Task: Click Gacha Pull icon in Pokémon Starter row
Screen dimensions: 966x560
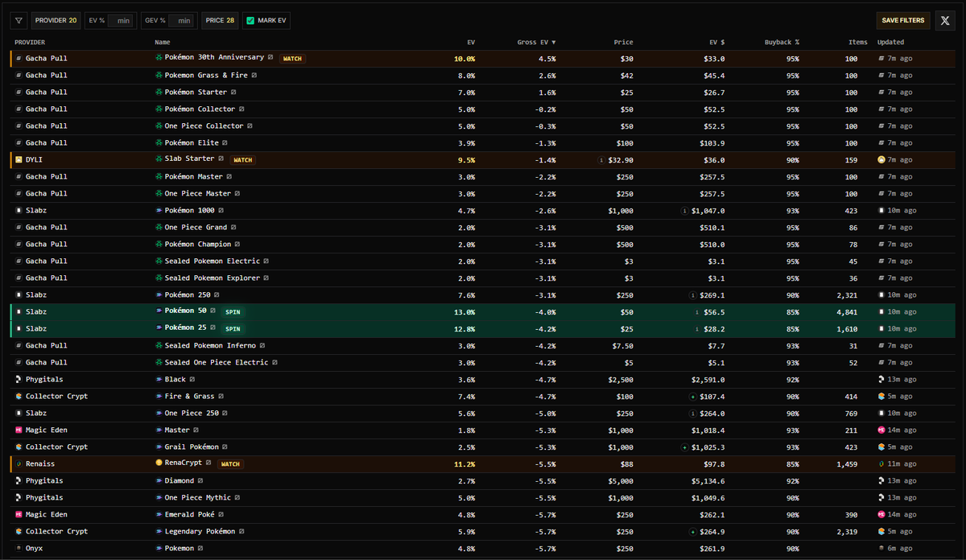Action: [x=19, y=92]
